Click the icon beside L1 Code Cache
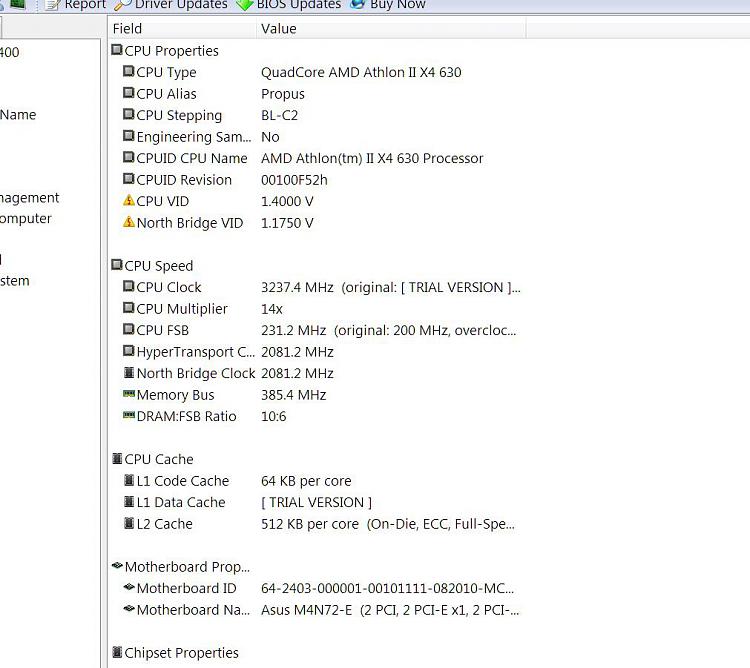The image size is (750, 668). pyautogui.click(x=128, y=480)
